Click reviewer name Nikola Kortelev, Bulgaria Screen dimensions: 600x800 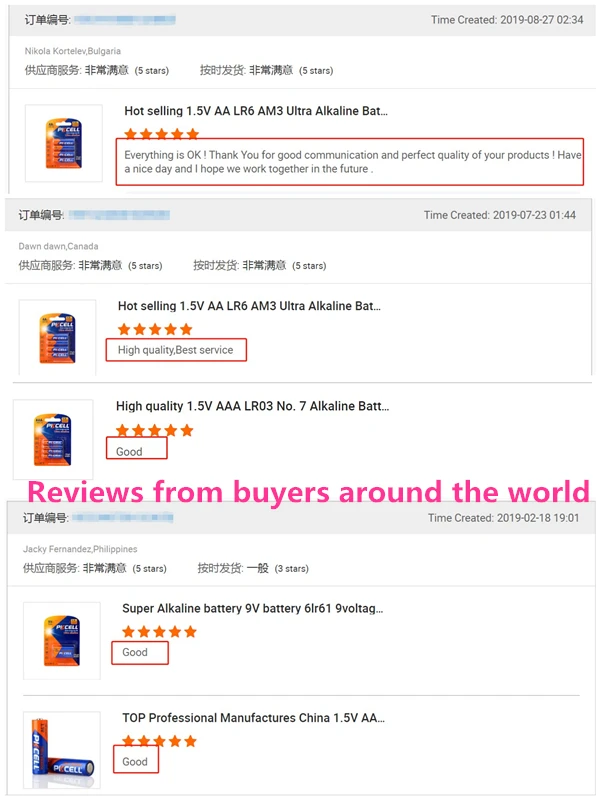coord(73,51)
